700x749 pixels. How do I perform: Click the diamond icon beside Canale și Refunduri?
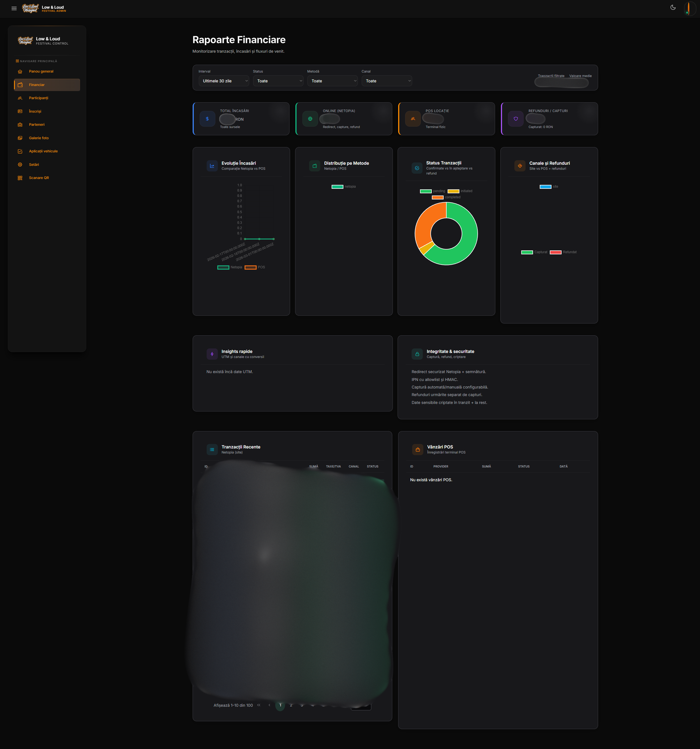[520, 166]
